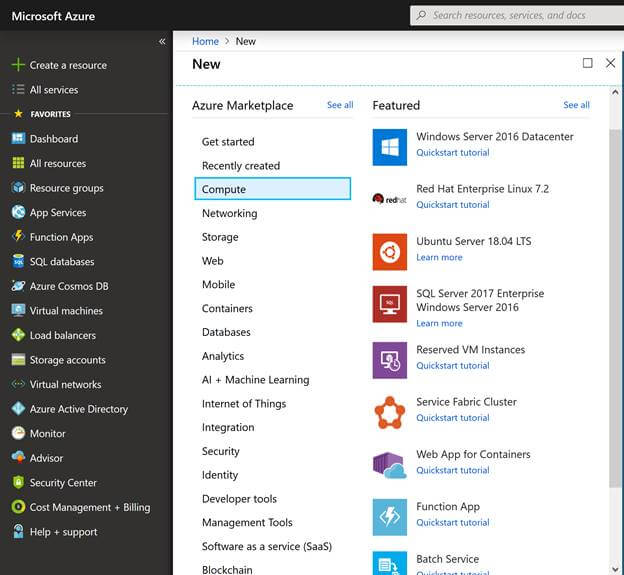This screenshot has height=575, width=624.
Task: Click Learn more under Ubuntu Server 18.04 LTS
Action: coord(439,257)
